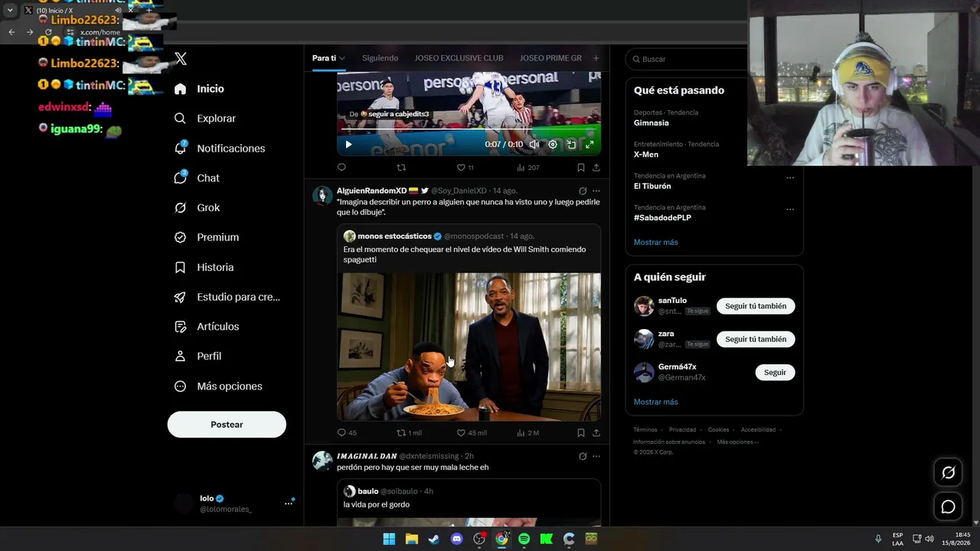
Task: Like the football video post with 11 likes
Action: [x=465, y=168]
